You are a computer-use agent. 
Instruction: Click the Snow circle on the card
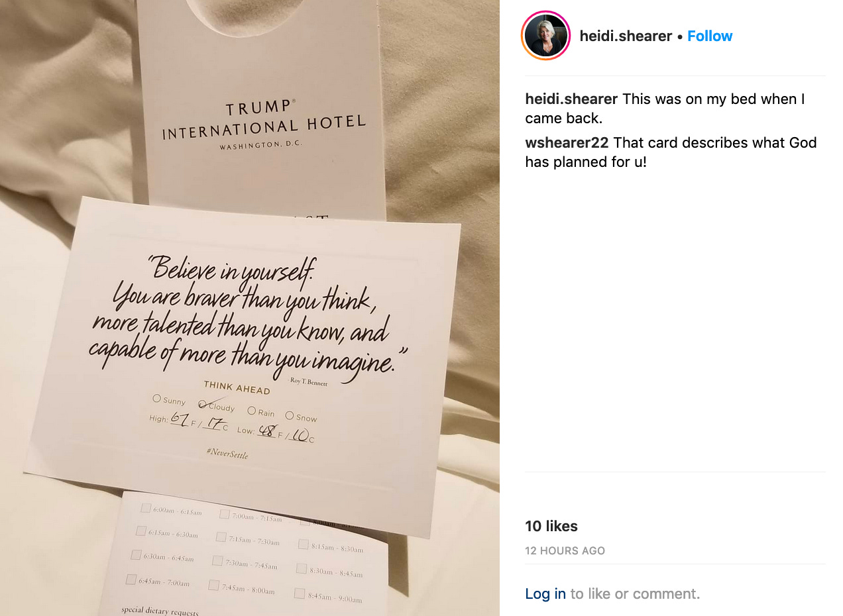click(x=289, y=415)
